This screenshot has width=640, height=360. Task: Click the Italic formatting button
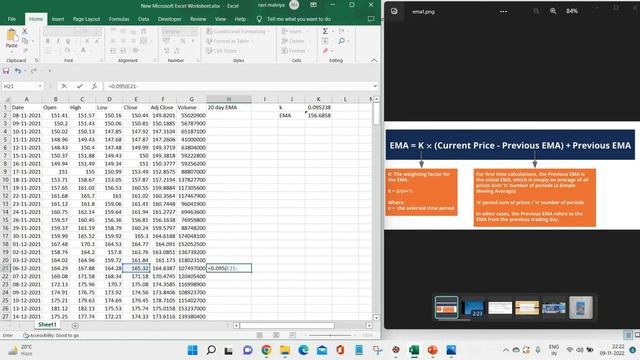tap(58, 41)
